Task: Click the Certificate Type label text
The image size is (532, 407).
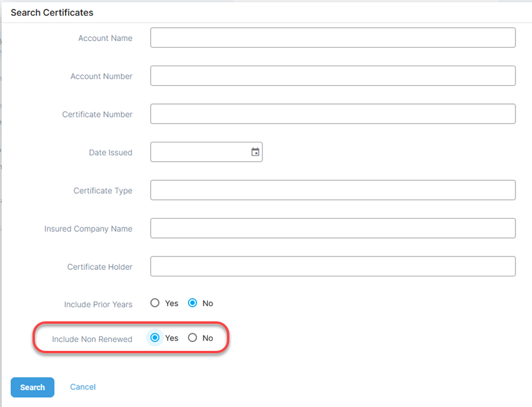Action: (x=103, y=191)
